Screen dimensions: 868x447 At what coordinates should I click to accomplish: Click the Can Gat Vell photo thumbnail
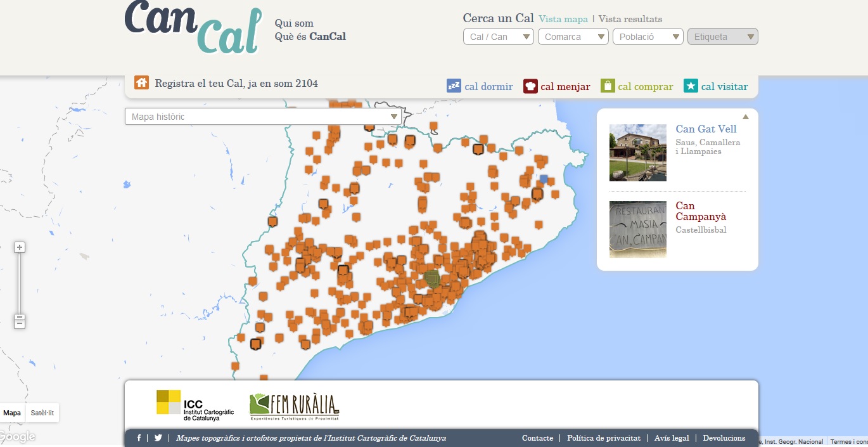pyautogui.click(x=638, y=153)
